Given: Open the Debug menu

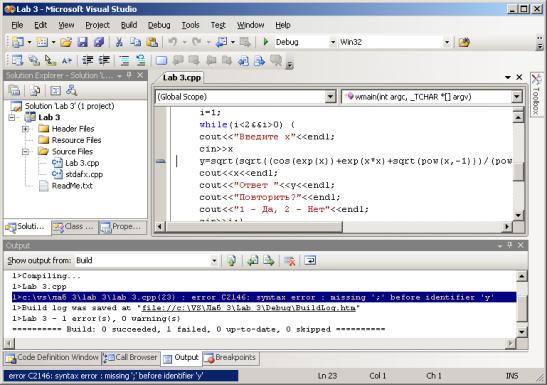Looking at the screenshot, I should (x=159, y=25).
